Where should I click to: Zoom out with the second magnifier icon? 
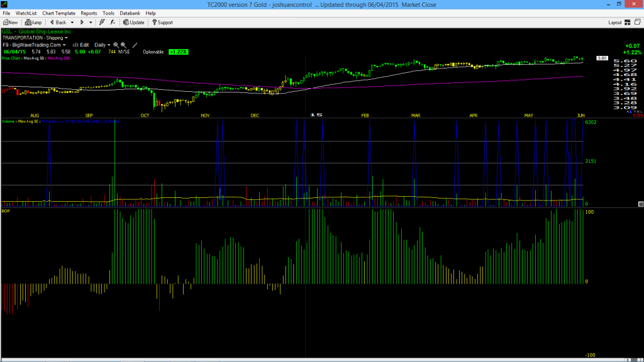123,45
